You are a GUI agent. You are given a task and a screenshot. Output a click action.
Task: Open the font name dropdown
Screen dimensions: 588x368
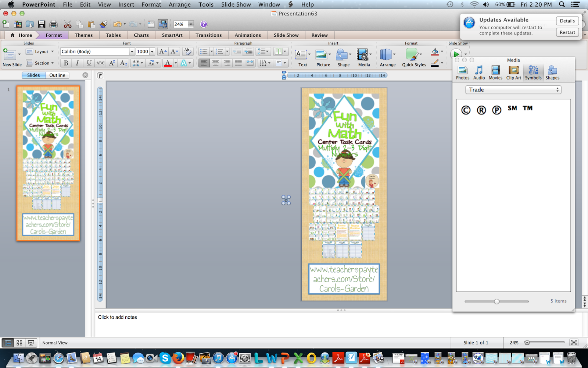coord(132,52)
